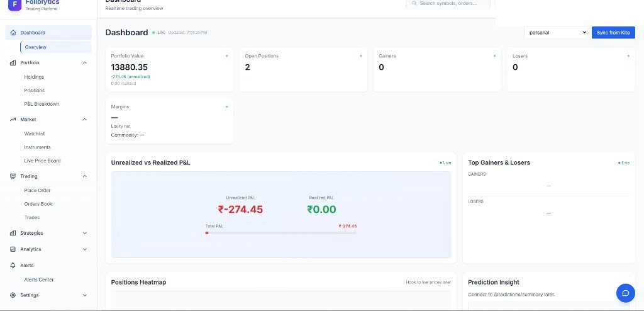Click Sync from Kite button
This screenshot has height=311, width=644.
[613, 33]
